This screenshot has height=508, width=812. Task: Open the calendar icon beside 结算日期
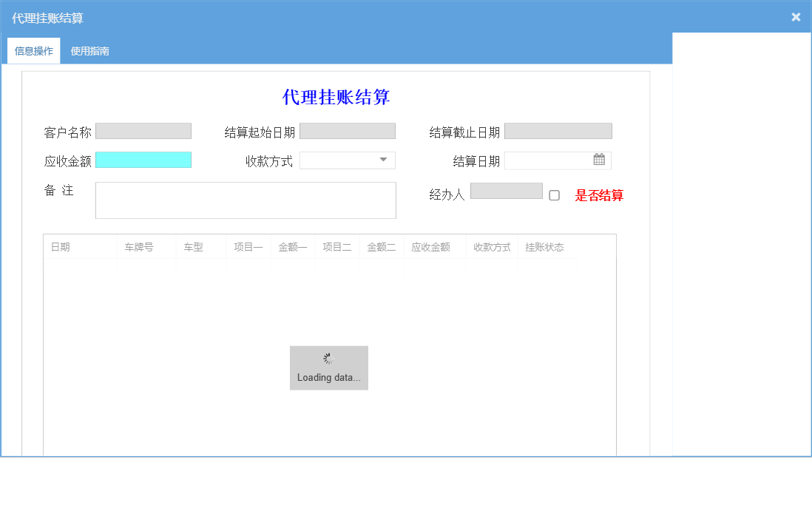(x=599, y=160)
